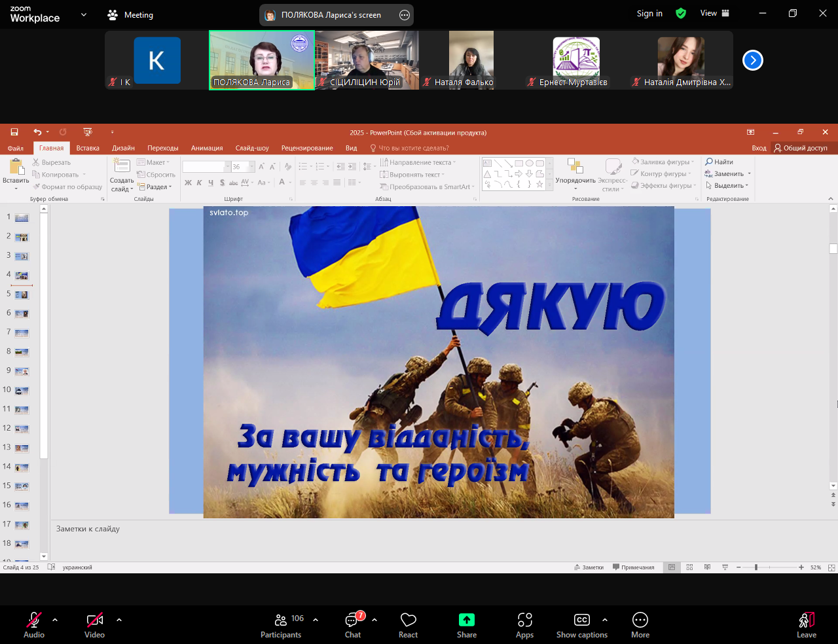Click the React heart icon

pos(408,620)
